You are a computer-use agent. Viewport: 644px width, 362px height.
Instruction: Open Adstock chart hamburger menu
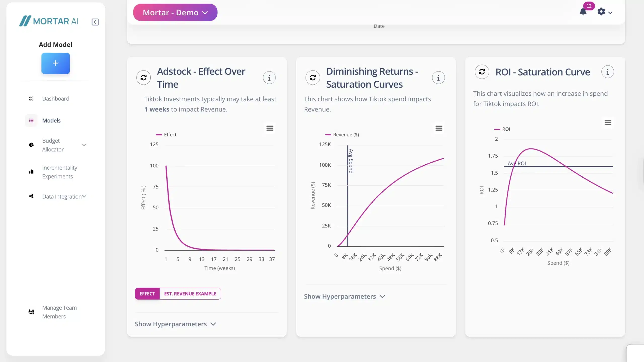270,128
